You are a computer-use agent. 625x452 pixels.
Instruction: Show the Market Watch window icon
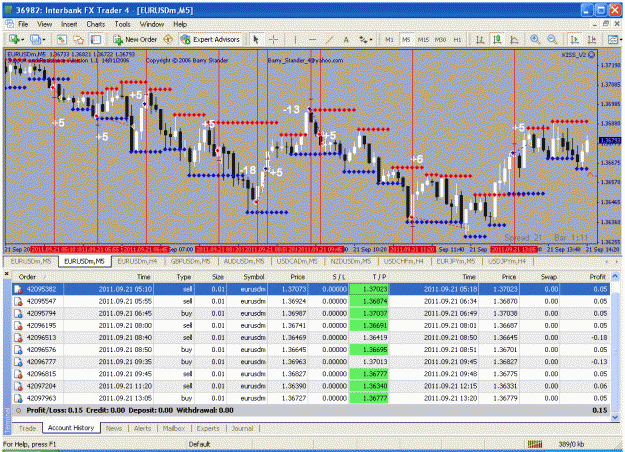(61, 39)
